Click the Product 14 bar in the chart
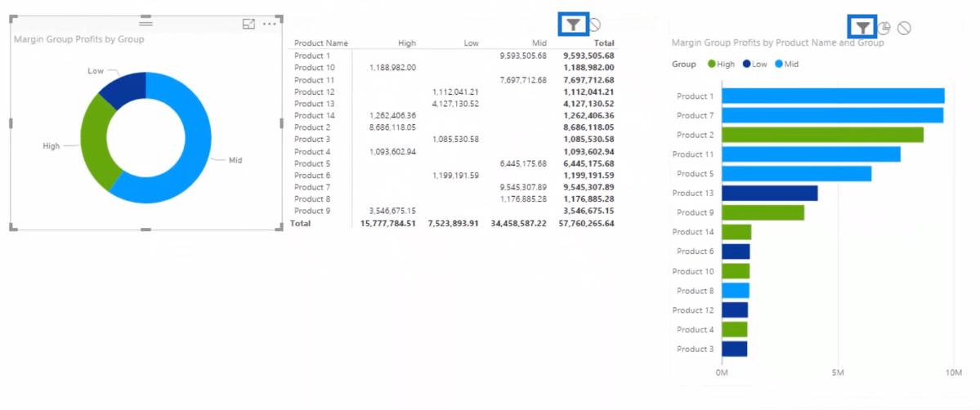Image resolution: width=980 pixels, height=410 pixels. coord(736,232)
